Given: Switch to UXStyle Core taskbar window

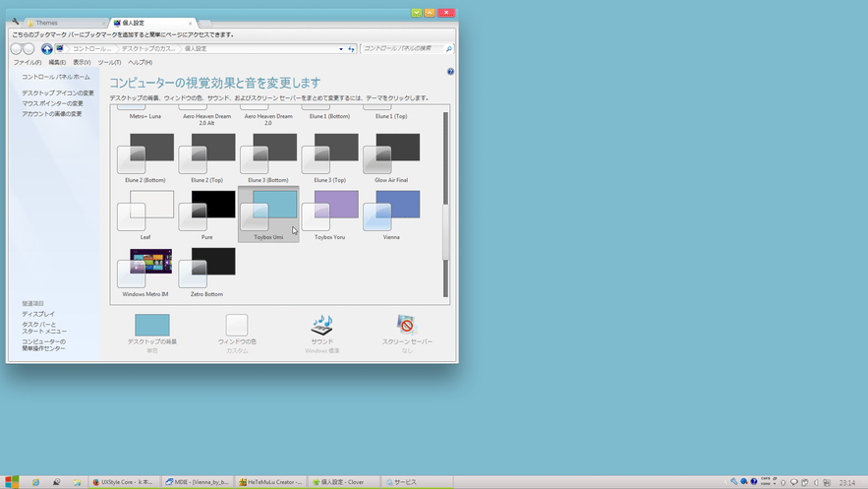Looking at the screenshot, I should pyautogui.click(x=124, y=482).
